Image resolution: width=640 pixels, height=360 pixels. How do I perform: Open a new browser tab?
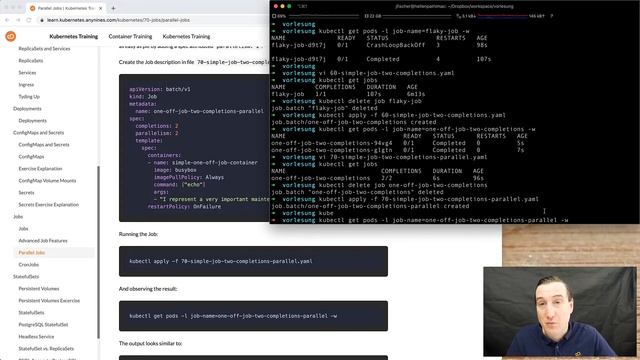(113, 8)
